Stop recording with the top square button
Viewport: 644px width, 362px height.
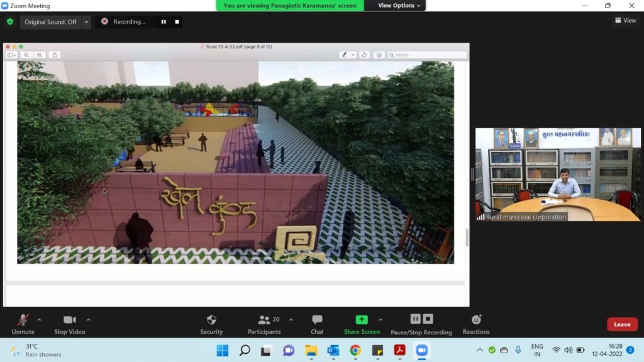pyautogui.click(x=177, y=22)
